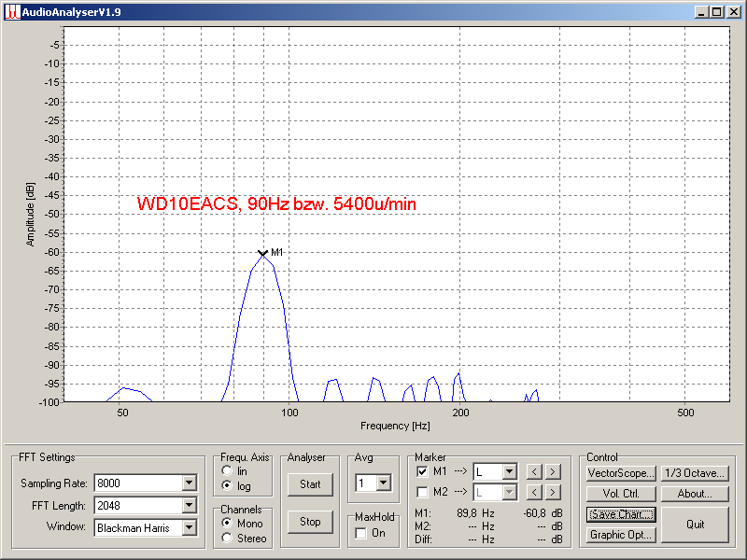The width and height of the screenshot is (747, 560).
Task: Move marker M2 right with arrow button
Action: pos(553,492)
